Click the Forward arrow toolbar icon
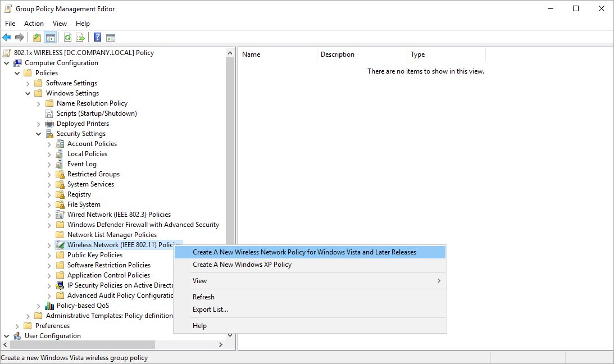This screenshot has width=614, height=364. (20, 38)
